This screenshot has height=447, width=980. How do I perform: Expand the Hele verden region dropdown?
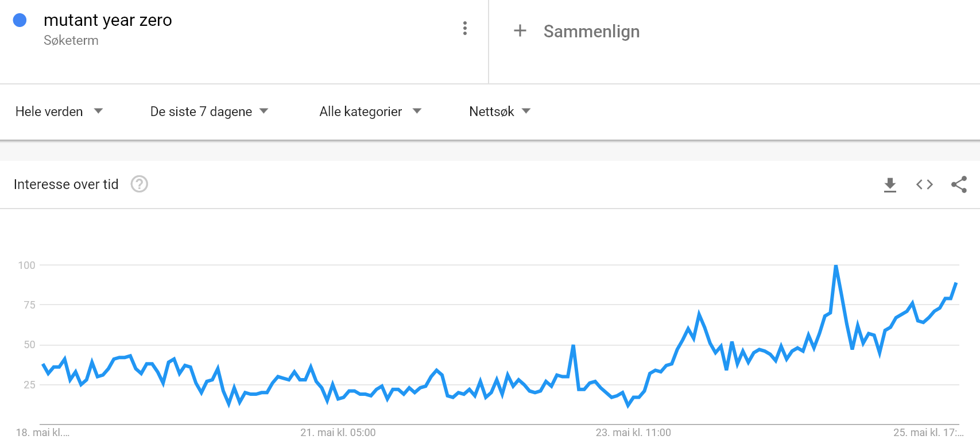pos(59,111)
